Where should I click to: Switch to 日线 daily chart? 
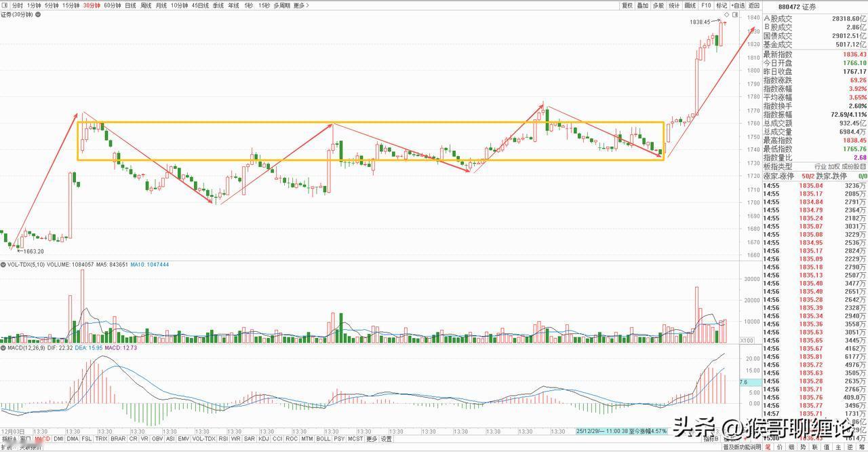point(130,5)
